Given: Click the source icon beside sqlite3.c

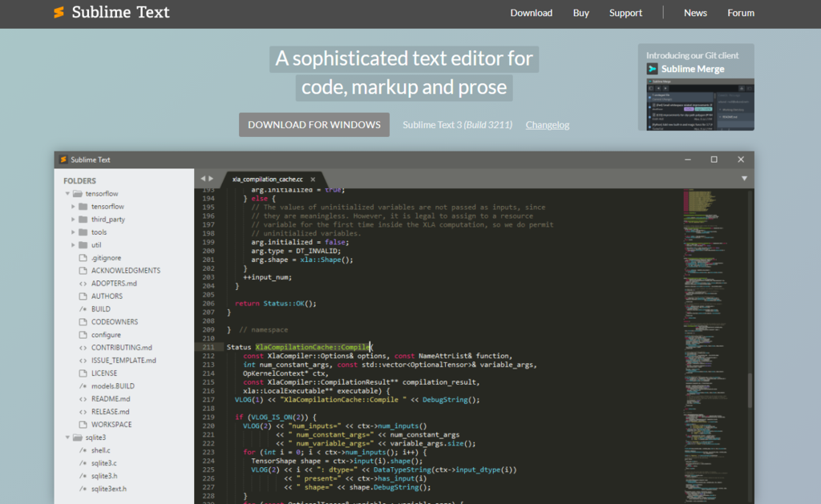Looking at the screenshot, I should [83, 463].
